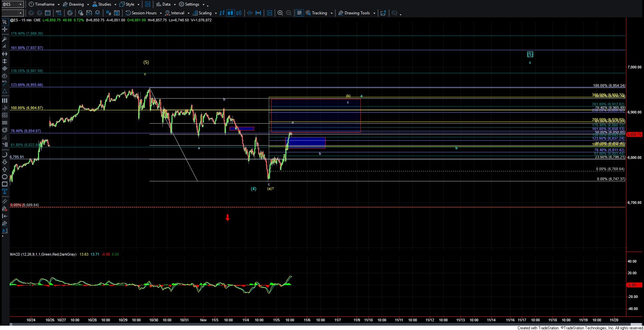Select the ellipse drawing tool

(5, 177)
